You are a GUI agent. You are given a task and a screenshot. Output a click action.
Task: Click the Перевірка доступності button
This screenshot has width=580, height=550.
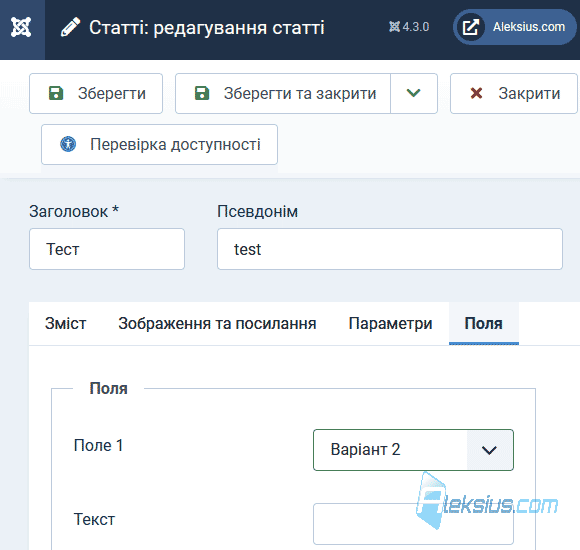point(159,145)
